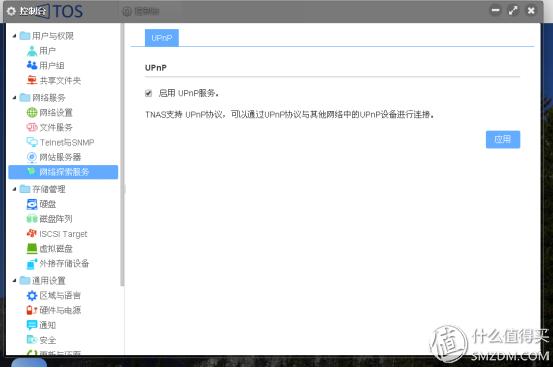Open the 网站服务器 icon
This screenshot has width=553, height=368.
(32, 157)
